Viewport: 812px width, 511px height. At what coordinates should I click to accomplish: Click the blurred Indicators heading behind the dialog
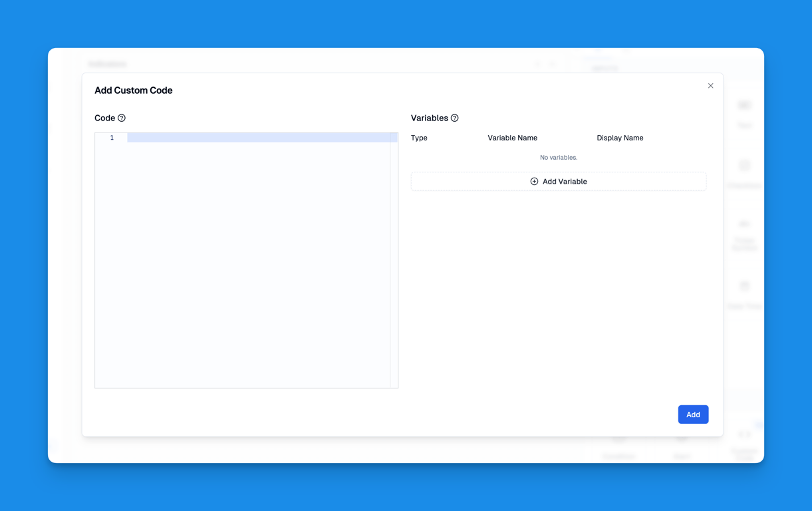tap(107, 64)
